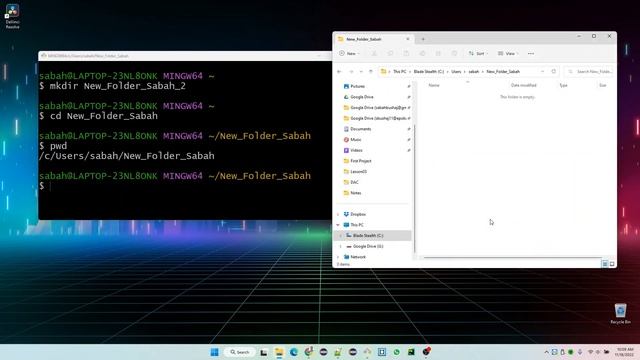Expand the Blade Stealth (C:) node

(x=341, y=236)
